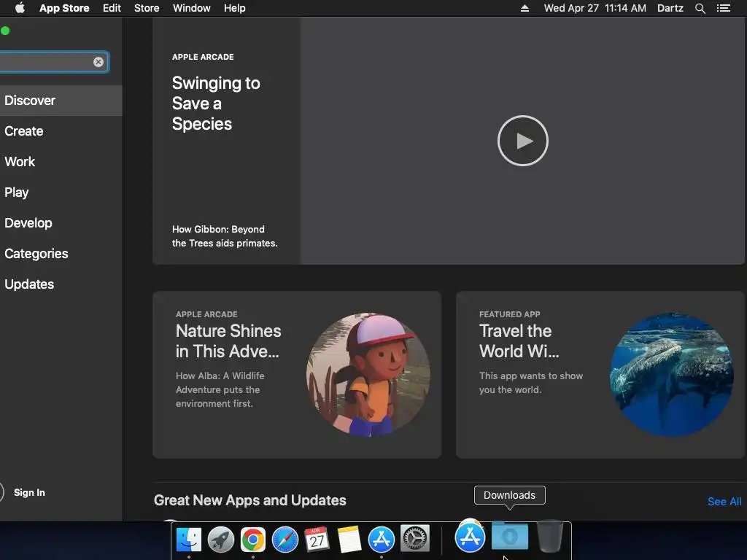
Task: Select Create in the sidebar
Action: click(x=61, y=131)
